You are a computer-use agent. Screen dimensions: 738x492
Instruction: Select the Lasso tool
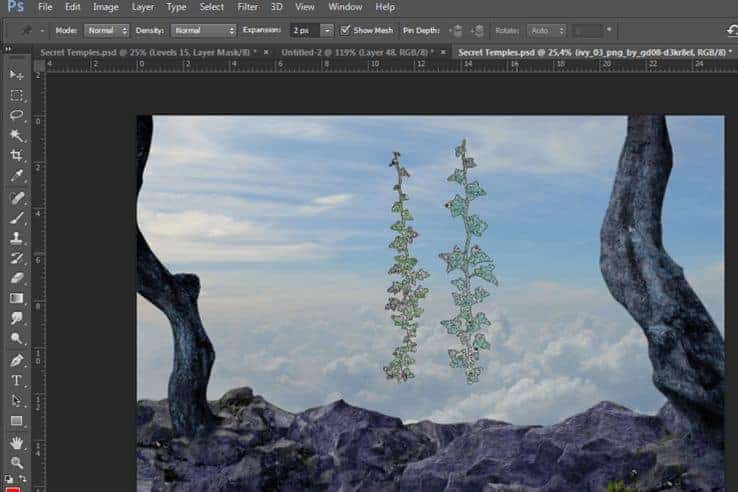pos(16,115)
